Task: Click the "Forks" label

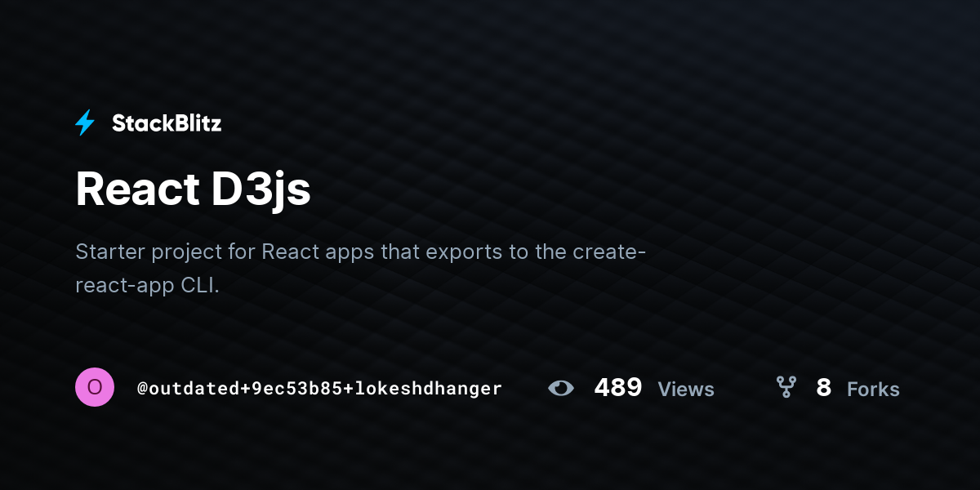Action: coord(873,390)
